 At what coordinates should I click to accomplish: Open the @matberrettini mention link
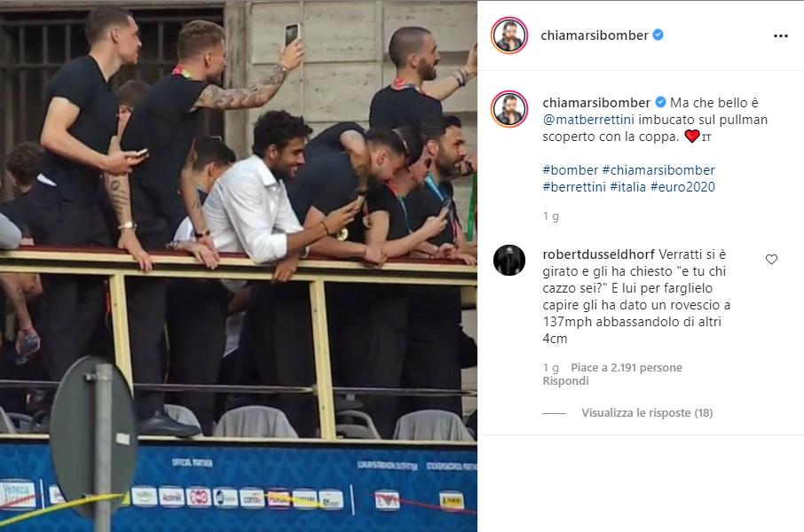(588, 120)
